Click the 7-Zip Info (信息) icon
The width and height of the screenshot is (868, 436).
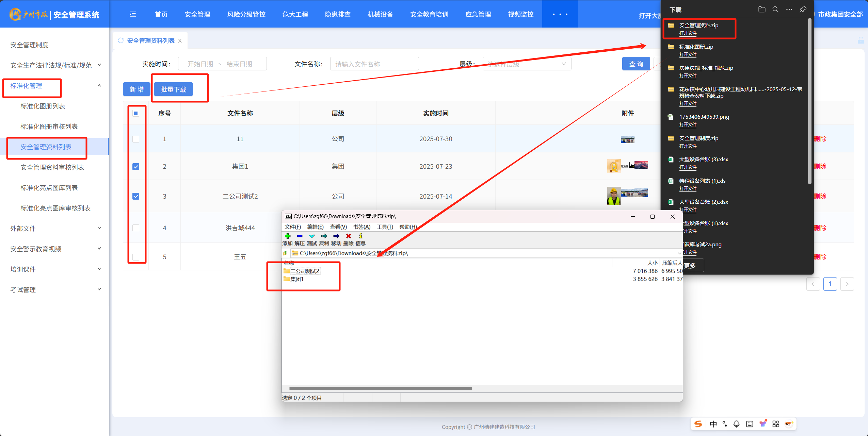tap(360, 236)
